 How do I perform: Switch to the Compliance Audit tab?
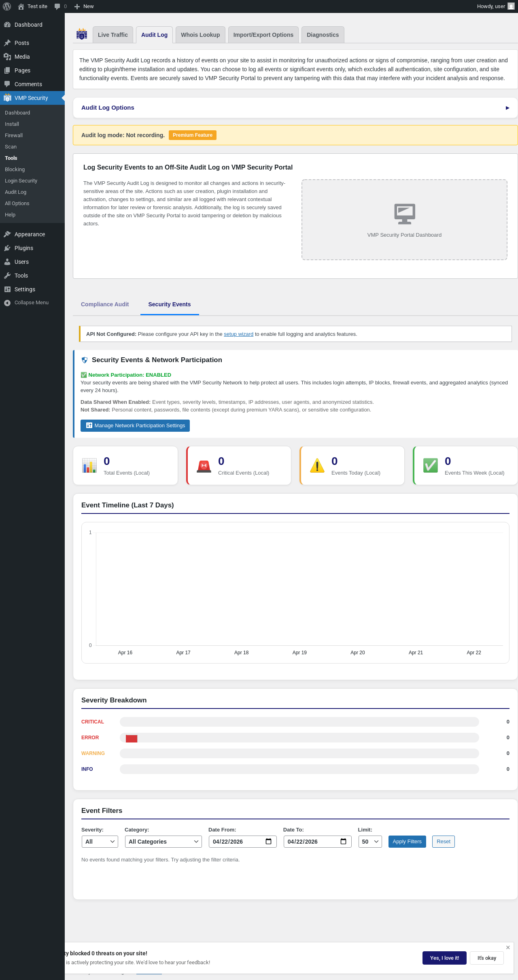click(105, 304)
